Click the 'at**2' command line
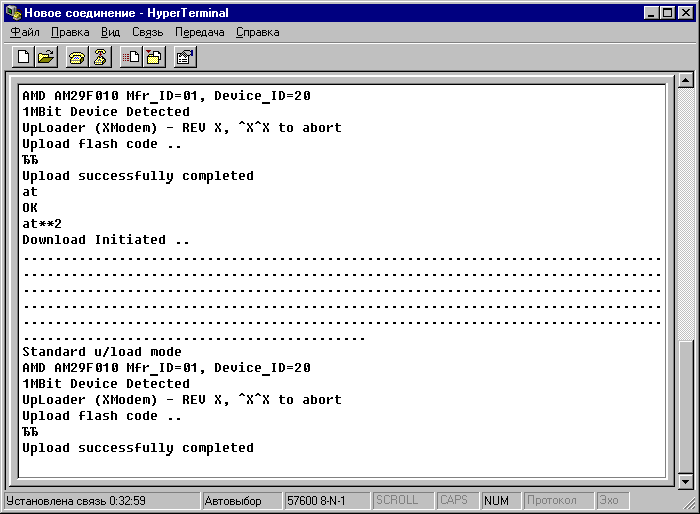Screen dimensions: 700x514 pos(42,224)
